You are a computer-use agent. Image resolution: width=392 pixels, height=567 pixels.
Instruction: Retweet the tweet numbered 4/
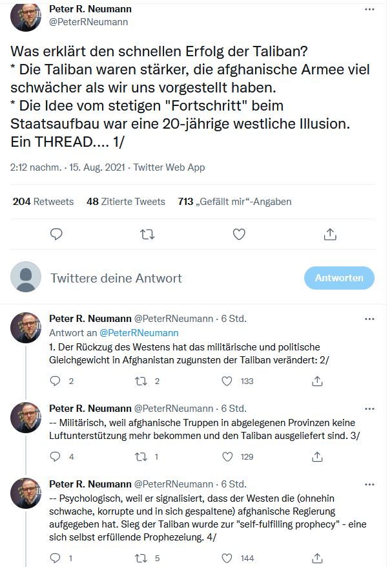pyautogui.click(x=141, y=558)
